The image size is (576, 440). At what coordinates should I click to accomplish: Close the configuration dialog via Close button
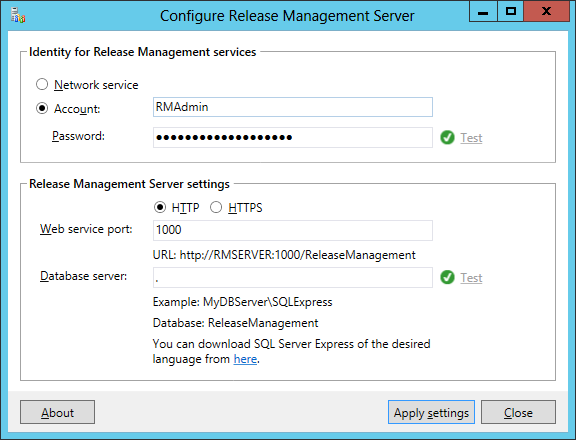[x=518, y=412]
